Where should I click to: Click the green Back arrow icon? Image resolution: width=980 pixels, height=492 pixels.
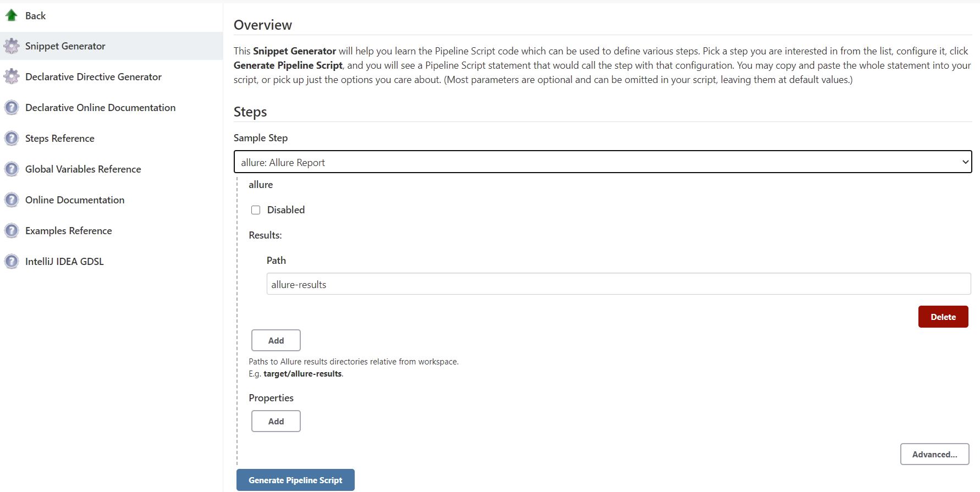(12, 15)
